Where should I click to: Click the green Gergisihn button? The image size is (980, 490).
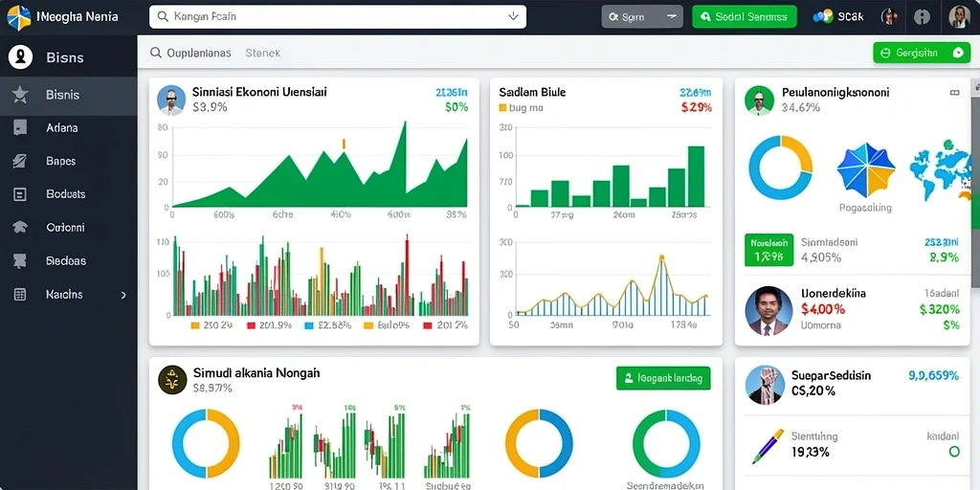[922, 54]
